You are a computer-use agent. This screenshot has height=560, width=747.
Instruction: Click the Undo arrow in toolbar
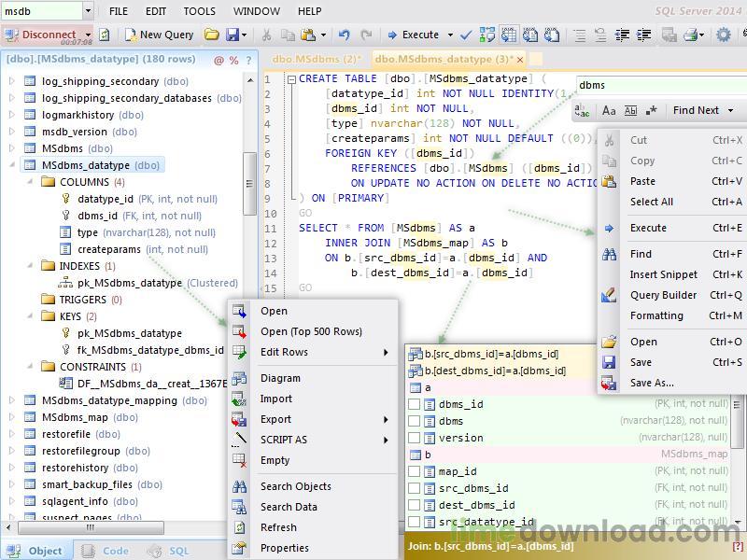(344, 35)
